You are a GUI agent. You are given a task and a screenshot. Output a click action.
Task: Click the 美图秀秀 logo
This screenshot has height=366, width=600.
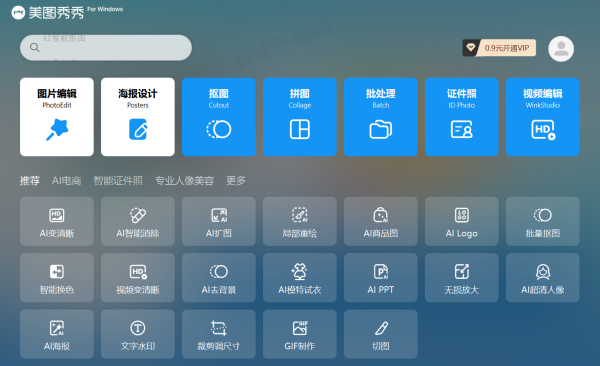point(48,13)
